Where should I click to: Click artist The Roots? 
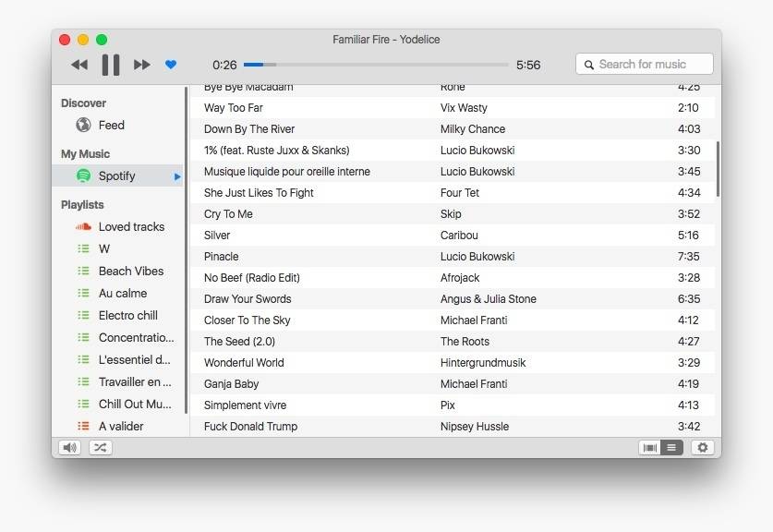pyautogui.click(x=465, y=341)
